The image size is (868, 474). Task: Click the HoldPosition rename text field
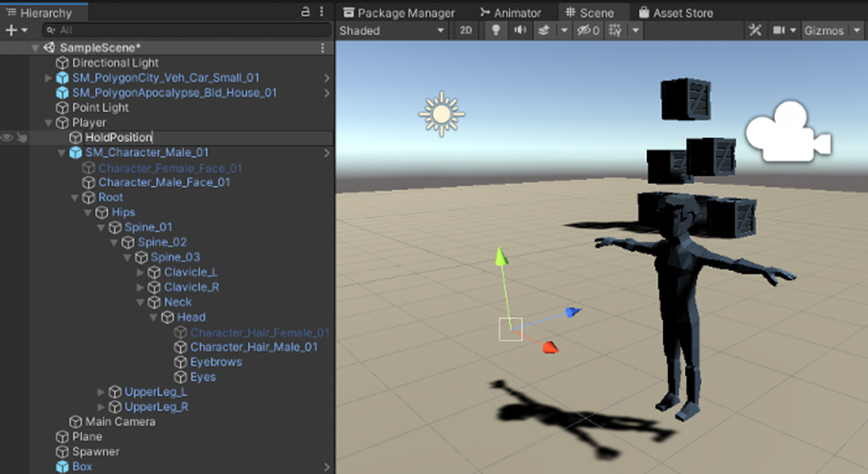pos(208,137)
